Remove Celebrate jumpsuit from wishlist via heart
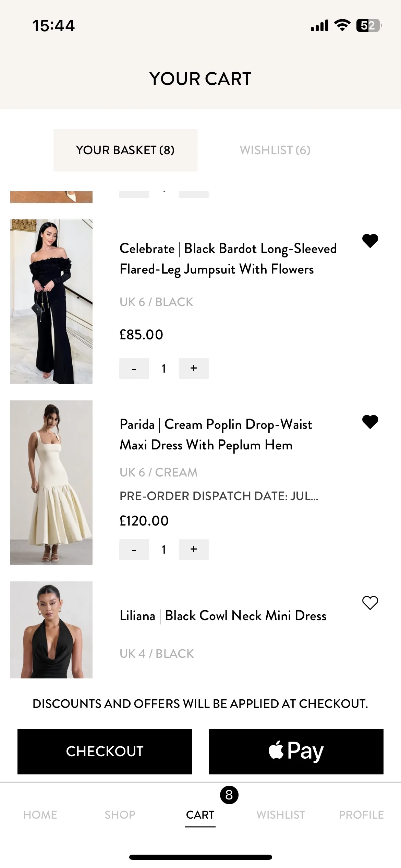Viewport: 401px width, 868px height. 370,241
